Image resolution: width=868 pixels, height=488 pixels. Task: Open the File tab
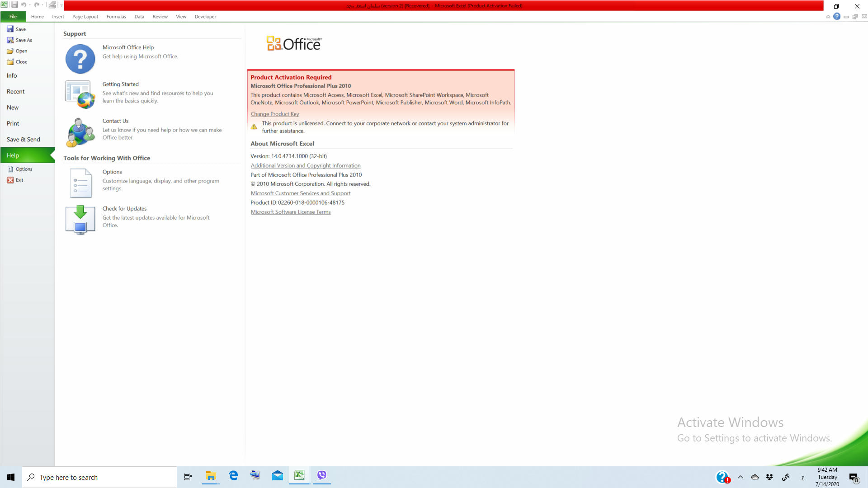tap(13, 17)
